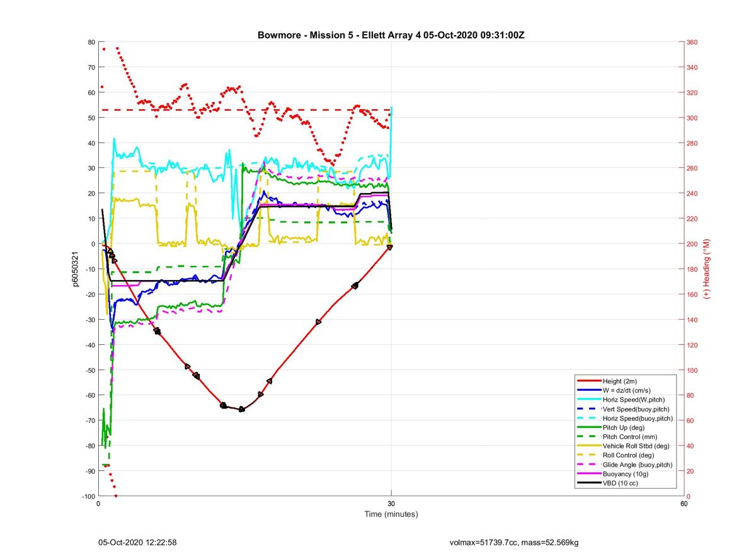Click the red heading-axis tick label '160'
The height and width of the screenshot is (558, 756).
tap(692, 294)
